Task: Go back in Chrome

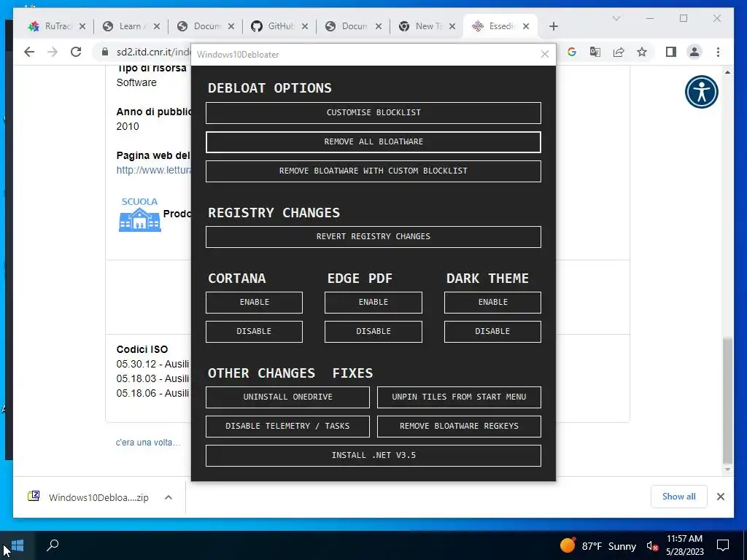Action: [29, 52]
